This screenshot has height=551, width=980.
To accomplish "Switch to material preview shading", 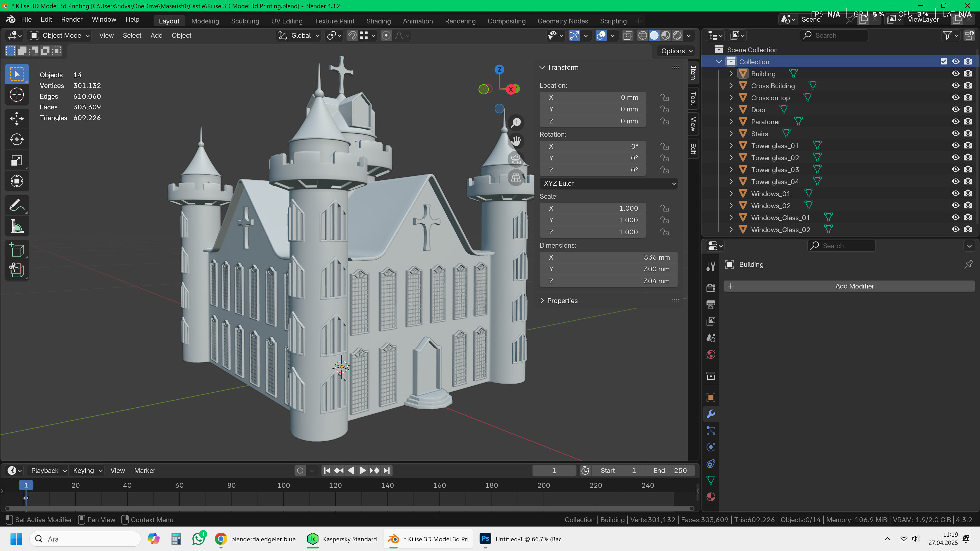I will point(666,35).
